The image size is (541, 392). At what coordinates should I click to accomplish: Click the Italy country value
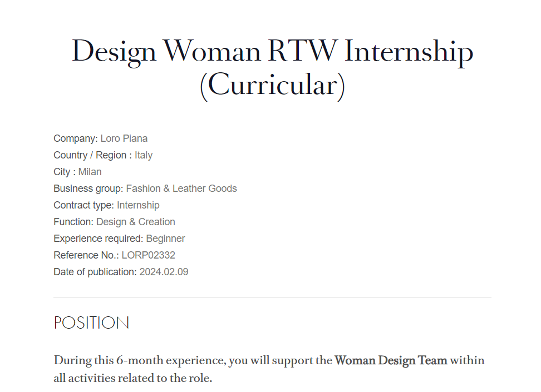click(x=144, y=156)
